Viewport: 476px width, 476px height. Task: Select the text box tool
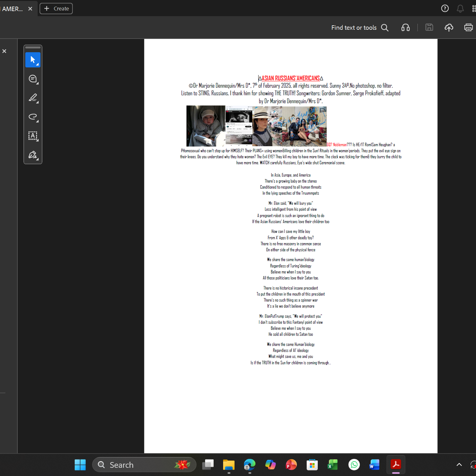click(x=33, y=136)
